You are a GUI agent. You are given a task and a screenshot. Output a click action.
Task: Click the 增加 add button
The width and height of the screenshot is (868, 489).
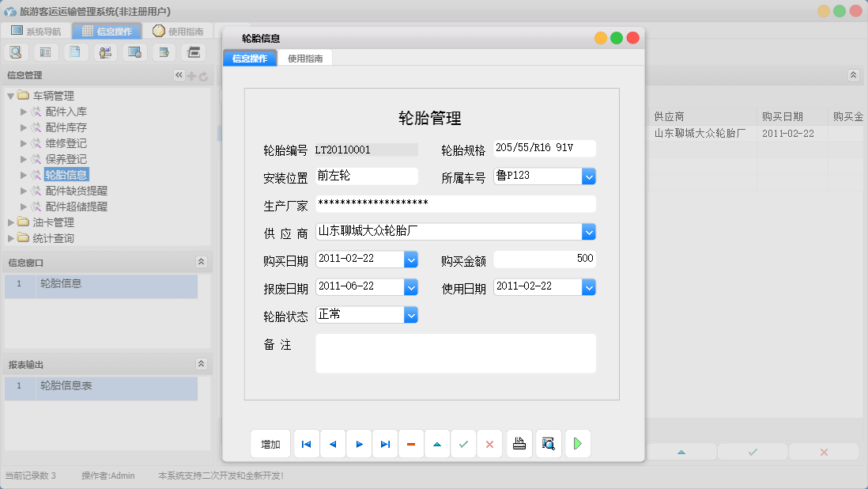pos(270,444)
